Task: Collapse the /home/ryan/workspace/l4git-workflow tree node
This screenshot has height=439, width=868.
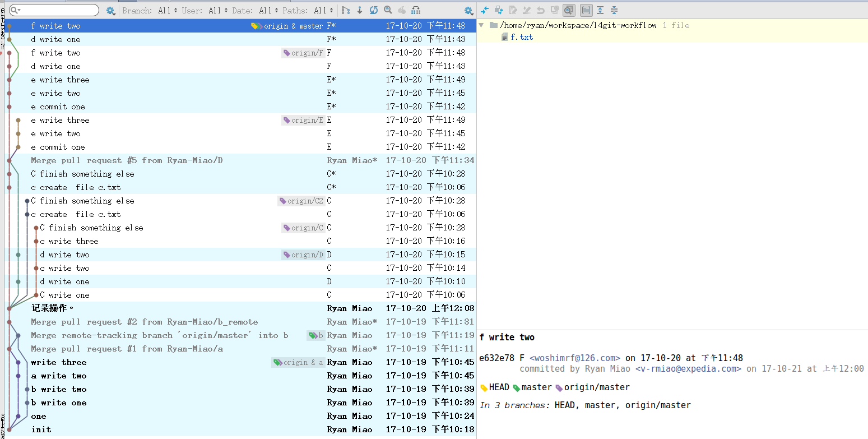Action: point(481,25)
